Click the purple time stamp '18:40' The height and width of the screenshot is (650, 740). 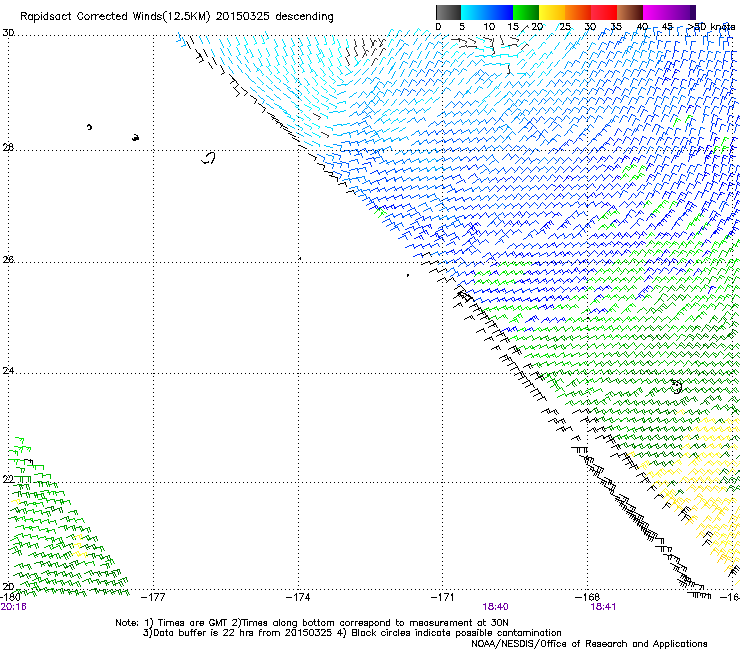point(495,607)
